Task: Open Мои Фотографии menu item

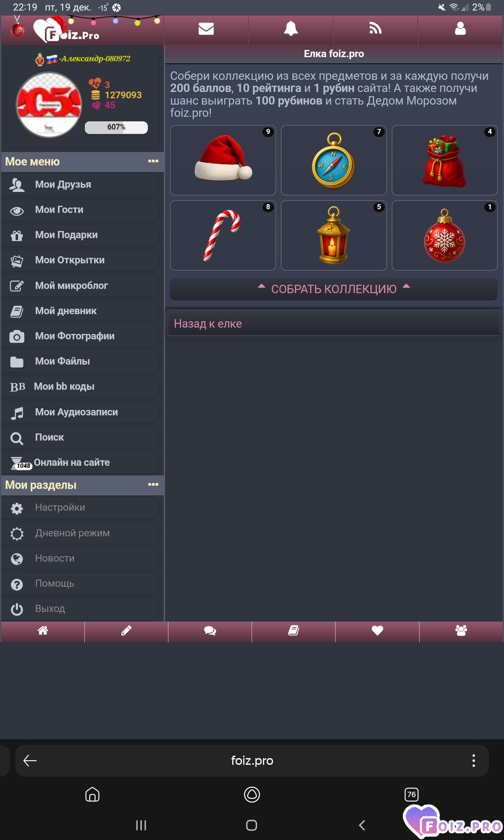Action: tap(80, 336)
